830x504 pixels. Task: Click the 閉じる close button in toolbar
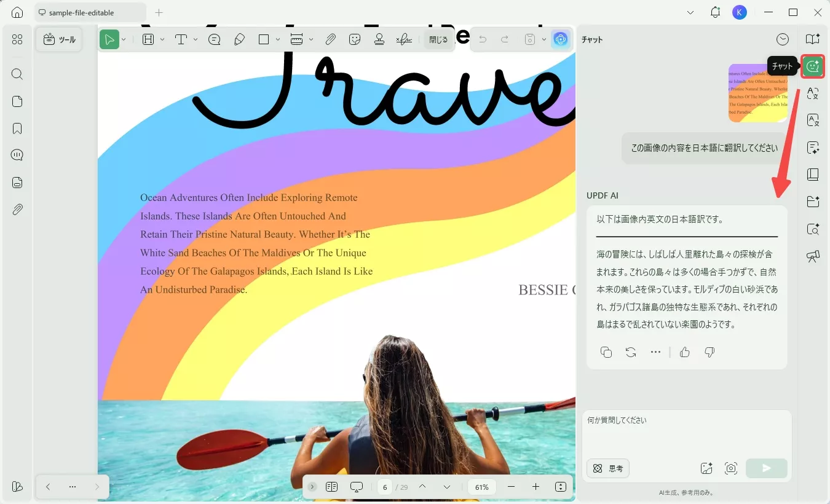(x=438, y=39)
